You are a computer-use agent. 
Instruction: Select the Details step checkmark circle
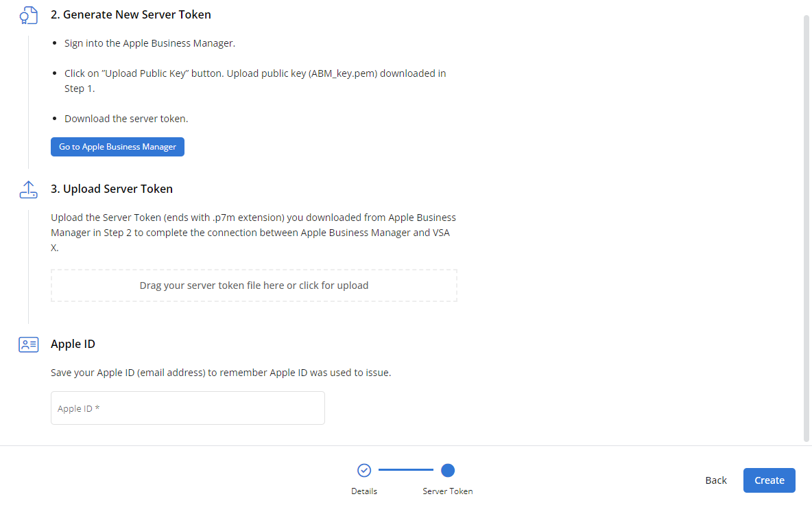364,470
